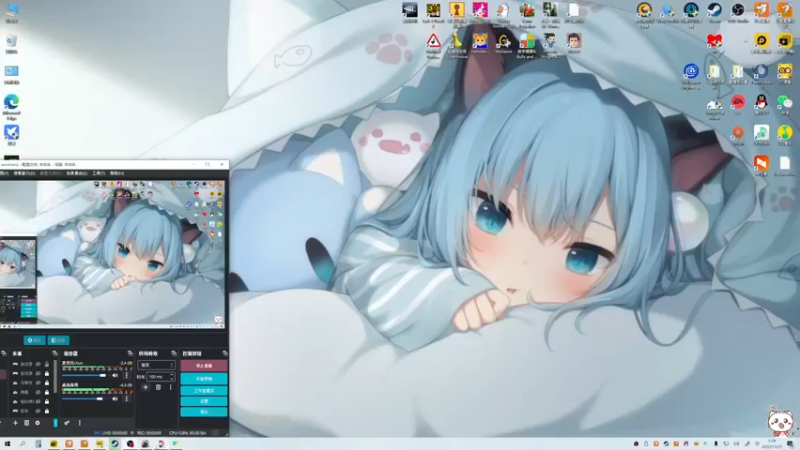This screenshot has width=800, height=450.
Task: Open scene transitions three-dot menu
Action: tap(170, 388)
